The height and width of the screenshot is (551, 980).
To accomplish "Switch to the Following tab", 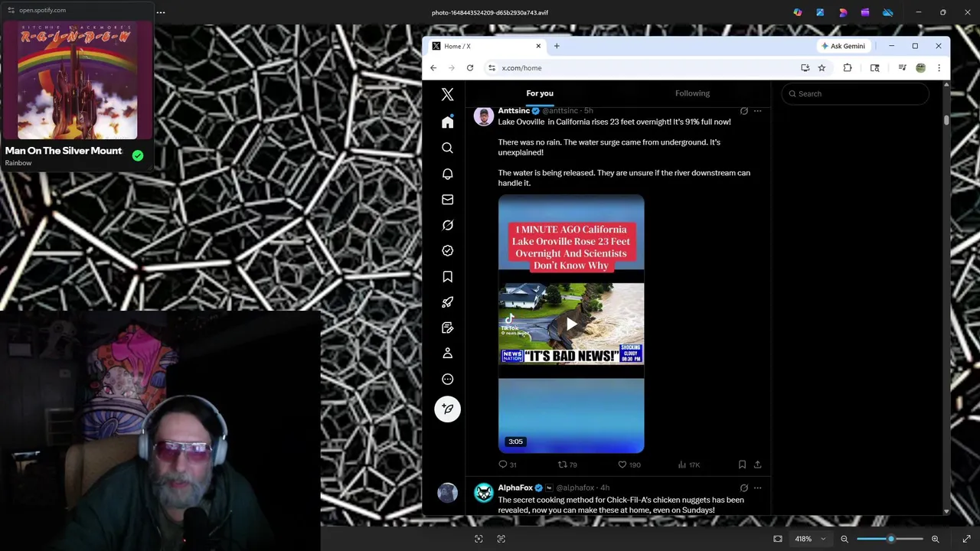I will (x=692, y=93).
